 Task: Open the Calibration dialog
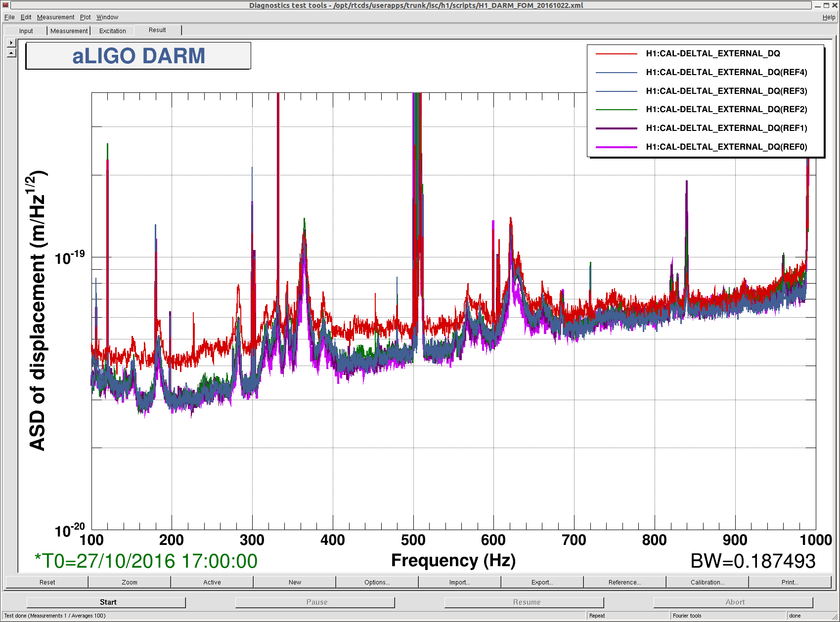tap(707, 582)
